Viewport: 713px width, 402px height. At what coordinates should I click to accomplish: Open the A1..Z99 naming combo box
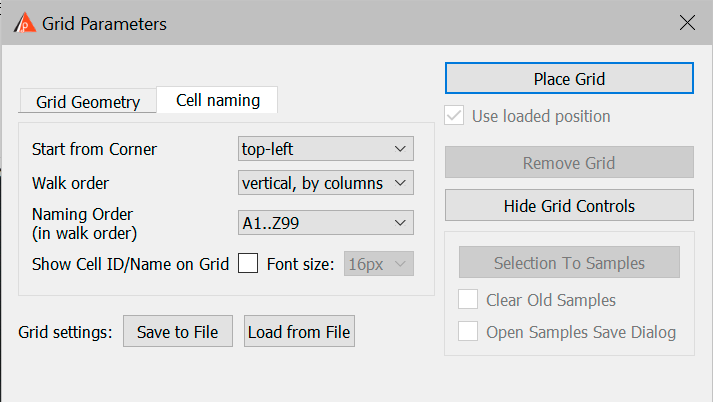[x=326, y=223]
